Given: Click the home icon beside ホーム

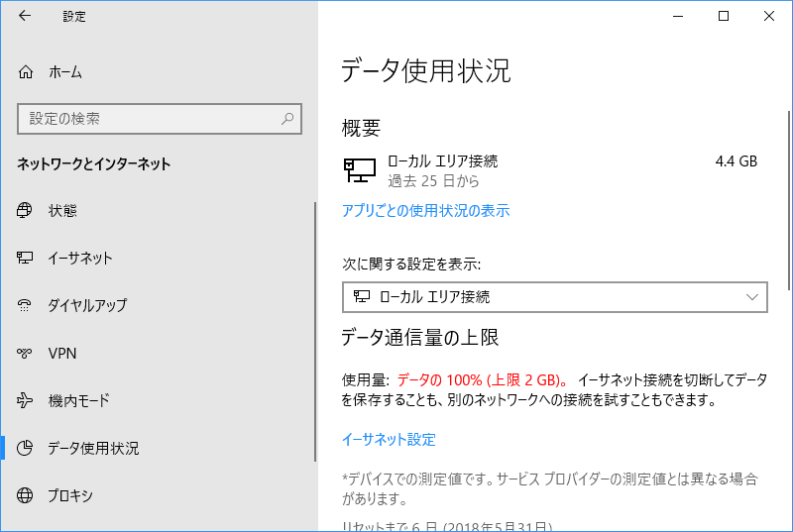Looking at the screenshot, I should point(26,72).
